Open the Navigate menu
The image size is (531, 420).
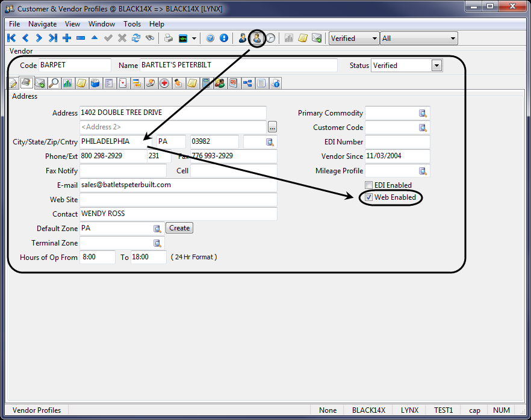pos(42,24)
